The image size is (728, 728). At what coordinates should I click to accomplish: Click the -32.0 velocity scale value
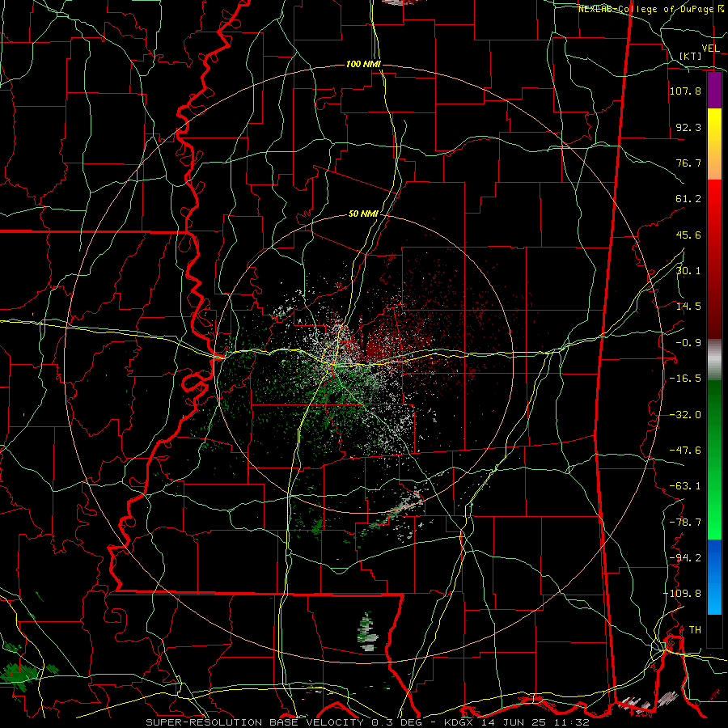pos(685,415)
